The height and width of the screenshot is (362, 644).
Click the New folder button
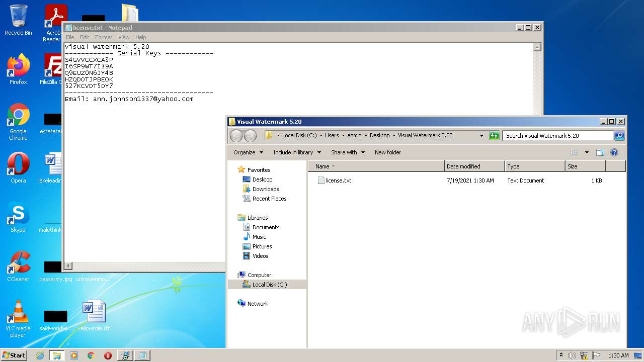pos(388,152)
